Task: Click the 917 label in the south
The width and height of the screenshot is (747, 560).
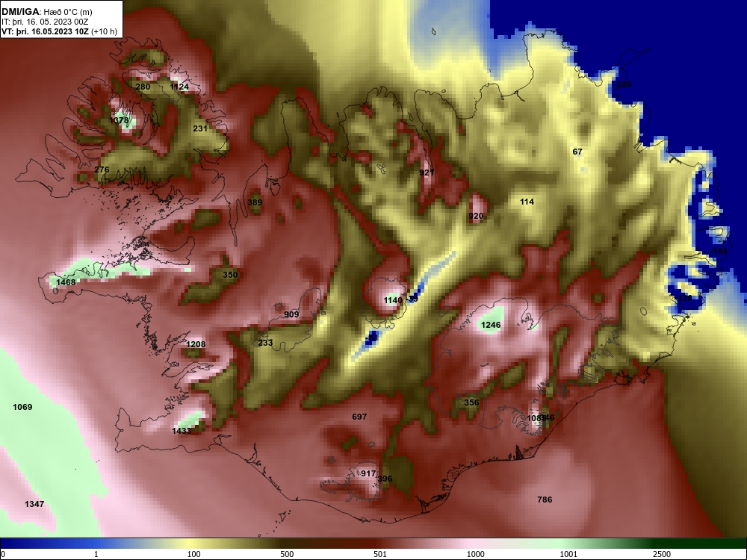Action: click(368, 474)
